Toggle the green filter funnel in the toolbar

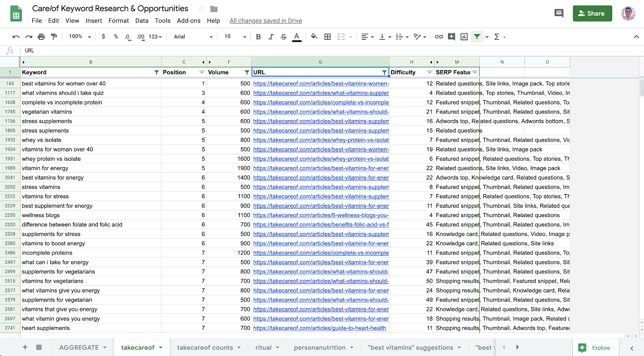[477, 37]
